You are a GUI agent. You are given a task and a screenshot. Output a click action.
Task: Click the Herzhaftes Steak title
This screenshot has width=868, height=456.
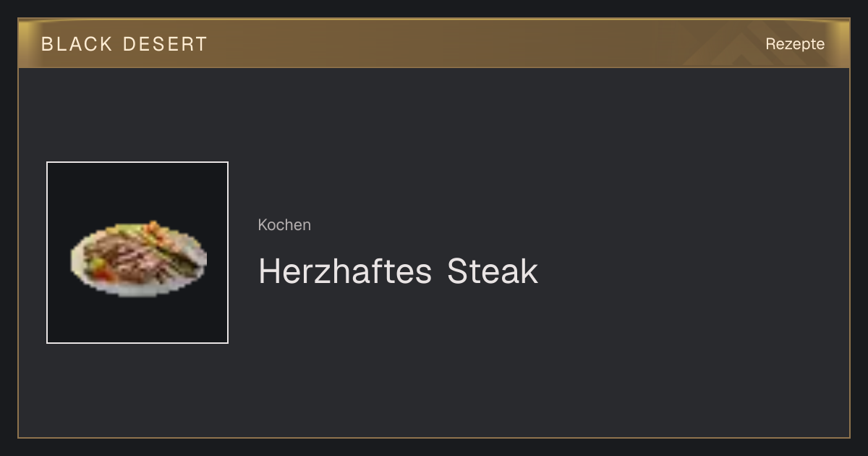[399, 271]
